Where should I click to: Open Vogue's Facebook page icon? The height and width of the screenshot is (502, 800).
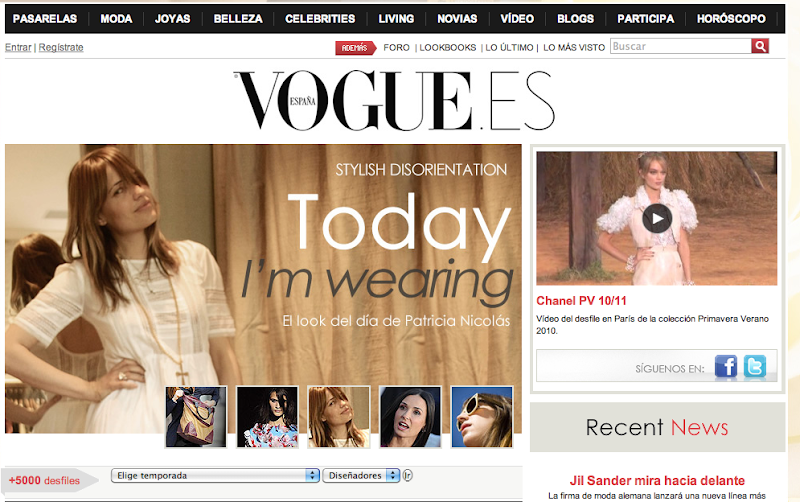(x=726, y=366)
